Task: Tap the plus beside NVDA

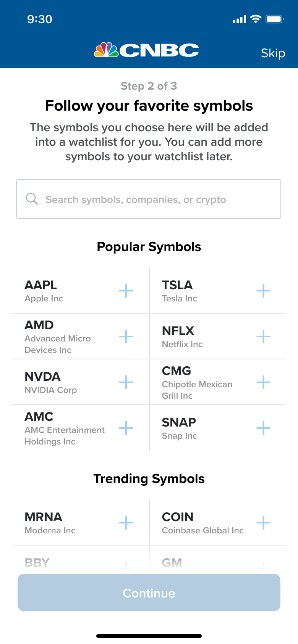Action: click(x=126, y=383)
